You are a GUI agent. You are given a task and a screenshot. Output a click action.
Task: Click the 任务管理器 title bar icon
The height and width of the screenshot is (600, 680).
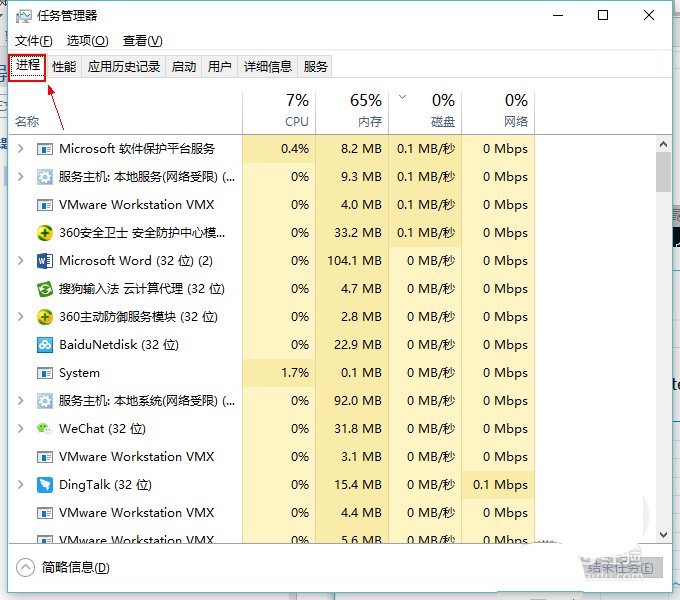(23, 16)
